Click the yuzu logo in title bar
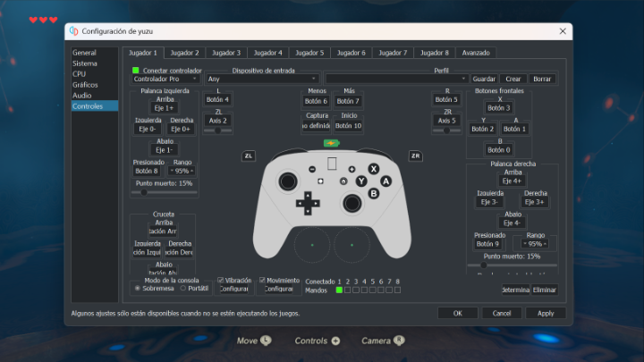644x362 pixels. [x=74, y=31]
